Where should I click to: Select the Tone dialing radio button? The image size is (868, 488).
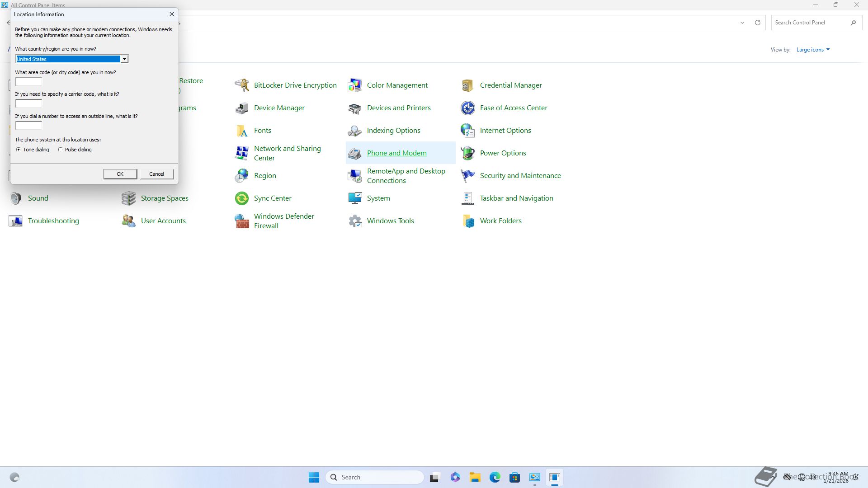(x=19, y=150)
